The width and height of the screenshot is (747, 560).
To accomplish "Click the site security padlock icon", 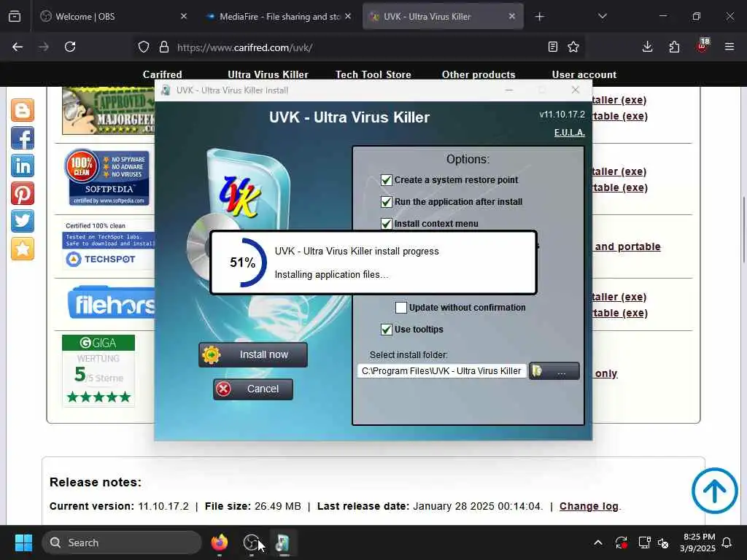I will [164, 47].
